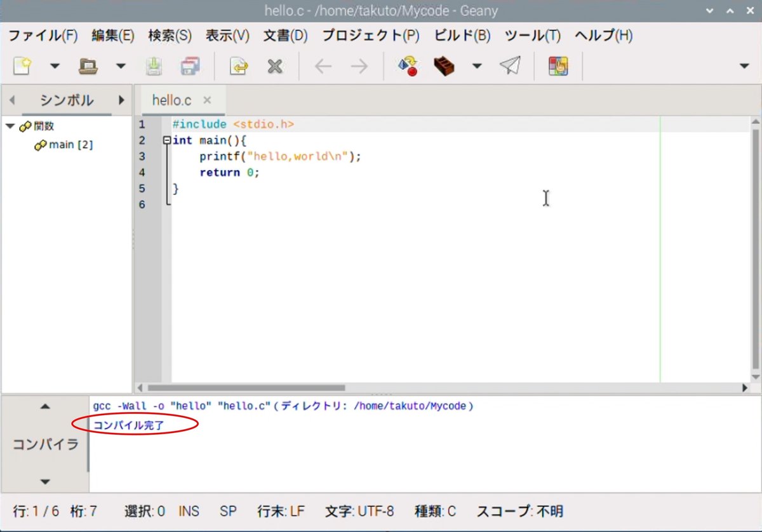762x532 pixels.
Task: Open the プロジェクト(P) menu
Action: click(371, 36)
